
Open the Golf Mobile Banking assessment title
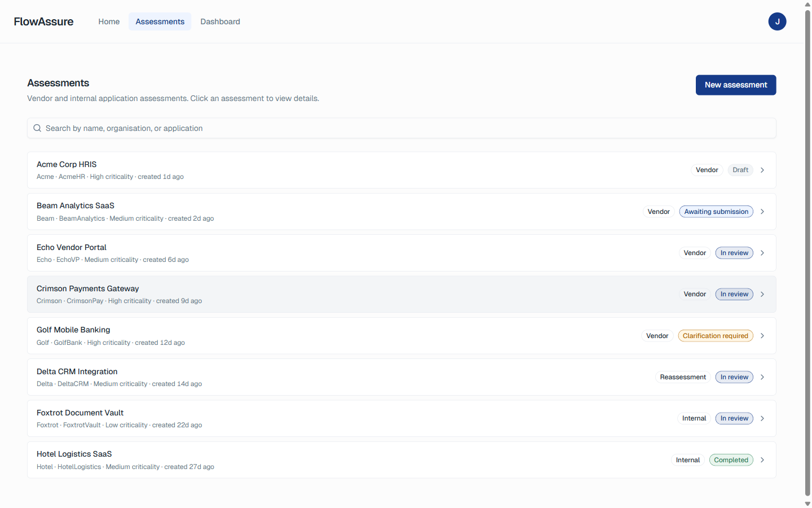tap(73, 330)
